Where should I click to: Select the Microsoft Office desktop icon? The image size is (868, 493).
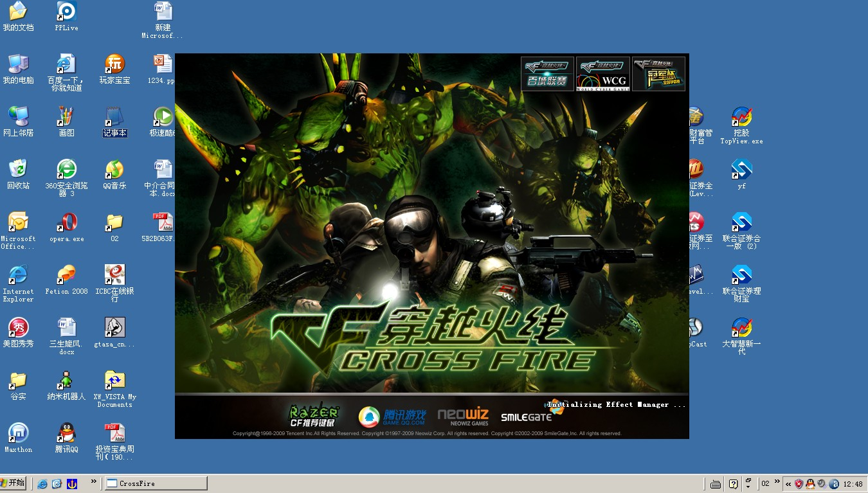[x=18, y=231]
